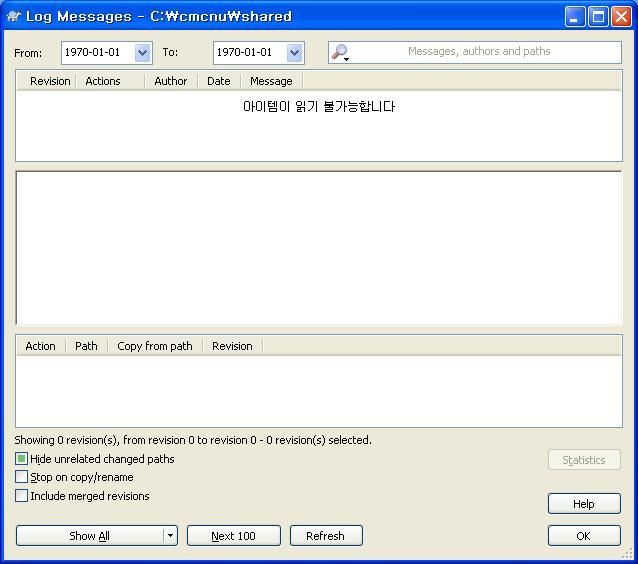The image size is (638, 564).
Task: Sort by Date column header
Action: click(x=219, y=81)
